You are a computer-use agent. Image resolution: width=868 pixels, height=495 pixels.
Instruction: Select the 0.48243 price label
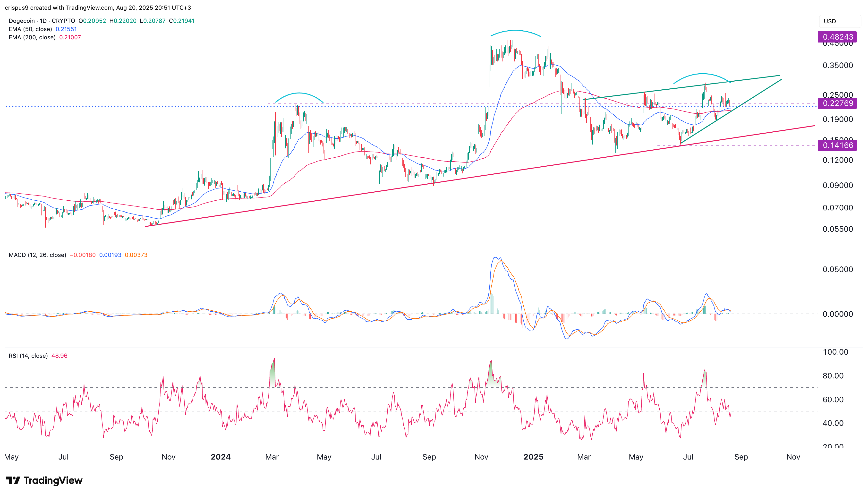click(x=837, y=37)
